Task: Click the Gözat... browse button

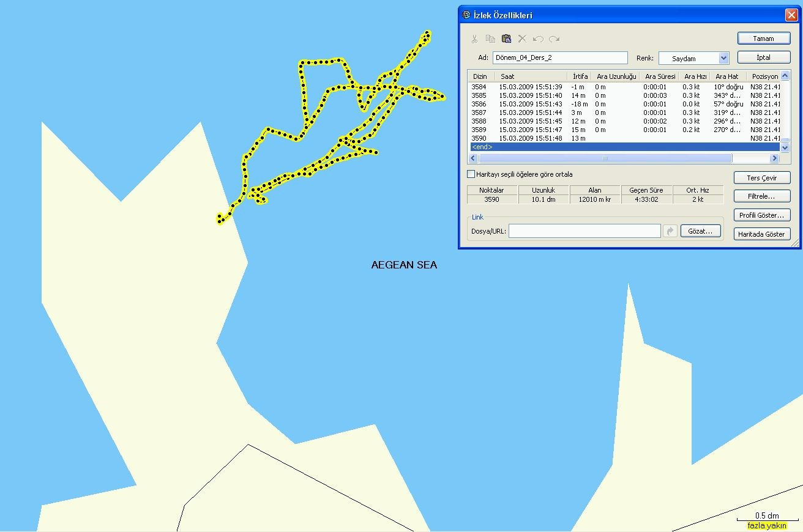Action: (700, 231)
